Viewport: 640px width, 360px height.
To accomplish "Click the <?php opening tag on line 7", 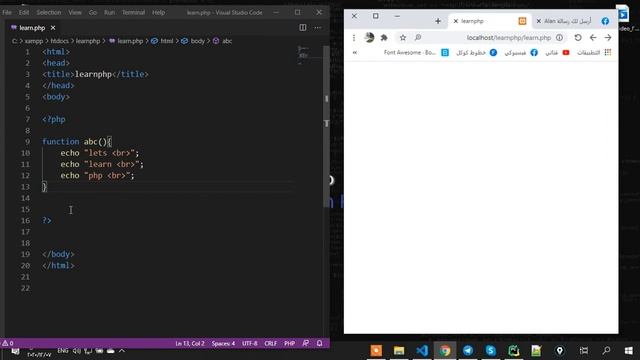I will [53, 119].
